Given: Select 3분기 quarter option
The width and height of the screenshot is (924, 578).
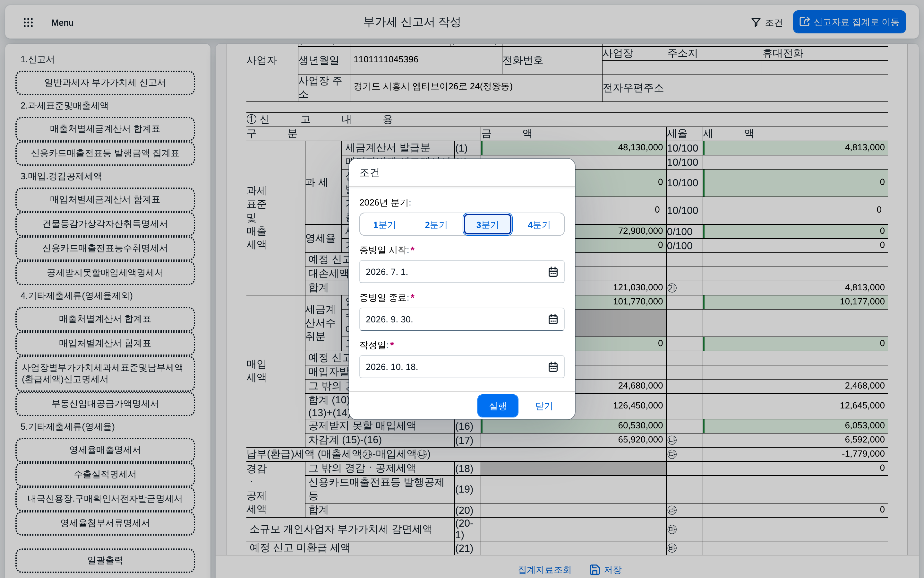Looking at the screenshot, I should coord(488,225).
